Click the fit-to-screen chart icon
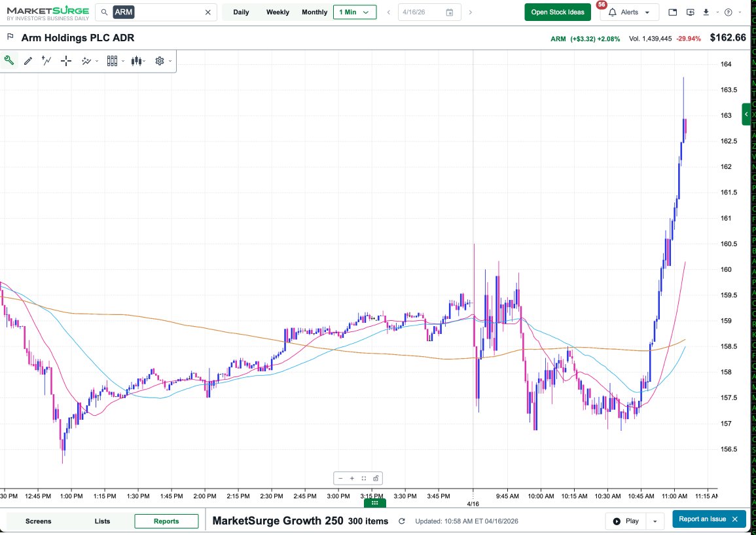 [364, 479]
